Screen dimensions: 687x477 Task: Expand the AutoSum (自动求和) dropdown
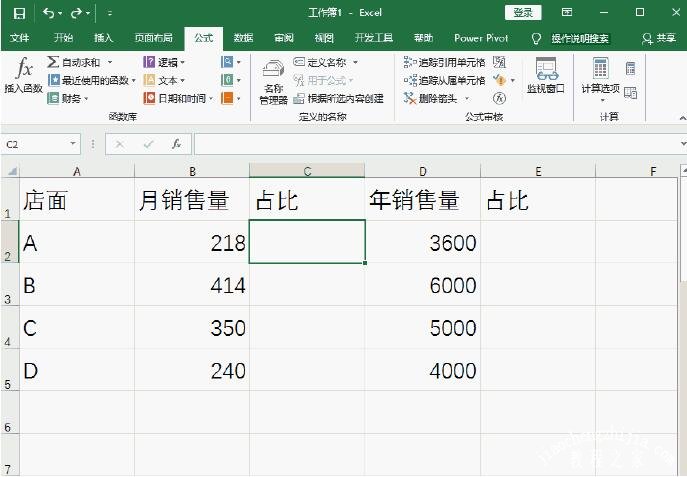(x=110, y=62)
